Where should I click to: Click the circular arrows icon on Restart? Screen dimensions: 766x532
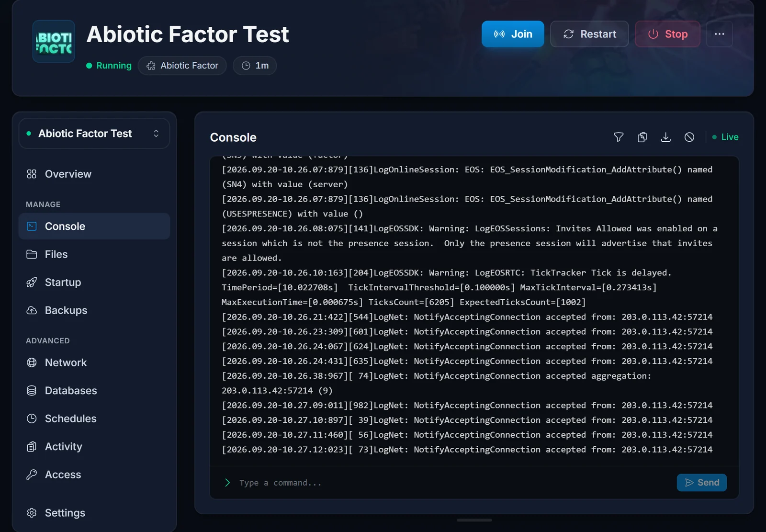(568, 34)
